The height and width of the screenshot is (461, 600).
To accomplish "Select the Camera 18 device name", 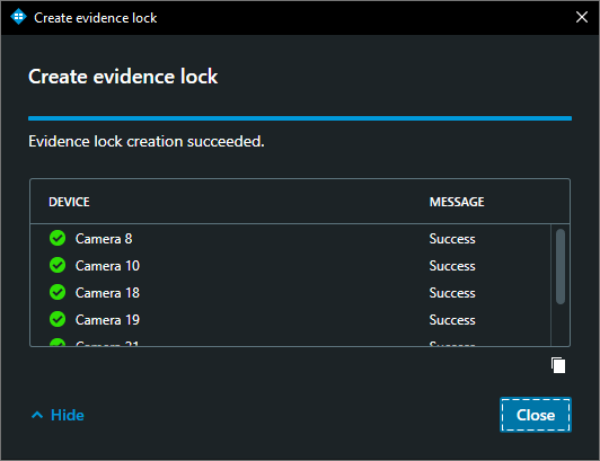I will coord(107,293).
